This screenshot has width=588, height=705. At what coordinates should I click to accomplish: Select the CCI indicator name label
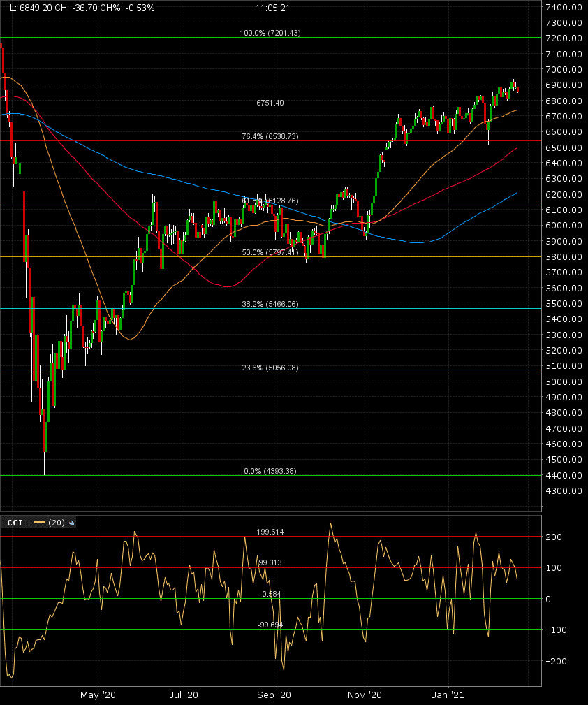[14, 522]
